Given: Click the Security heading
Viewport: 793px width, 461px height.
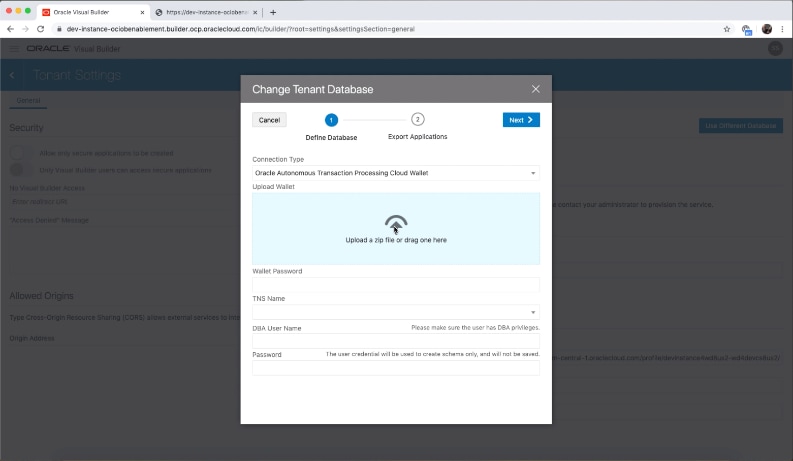Looking at the screenshot, I should click(x=26, y=128).
